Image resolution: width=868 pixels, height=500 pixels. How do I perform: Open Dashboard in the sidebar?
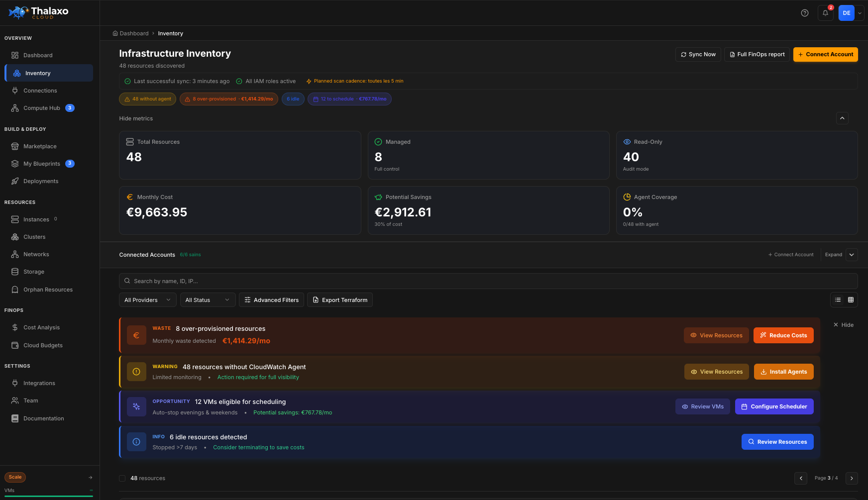pyautogui.click(x=49, y=55)
